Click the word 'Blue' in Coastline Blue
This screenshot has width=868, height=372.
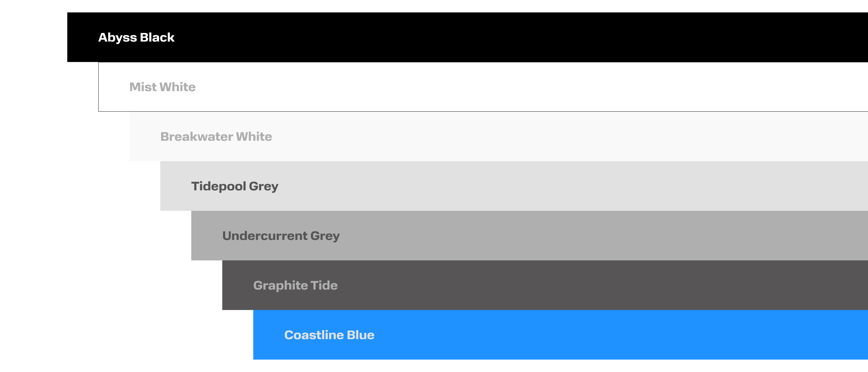coord(361,335)
